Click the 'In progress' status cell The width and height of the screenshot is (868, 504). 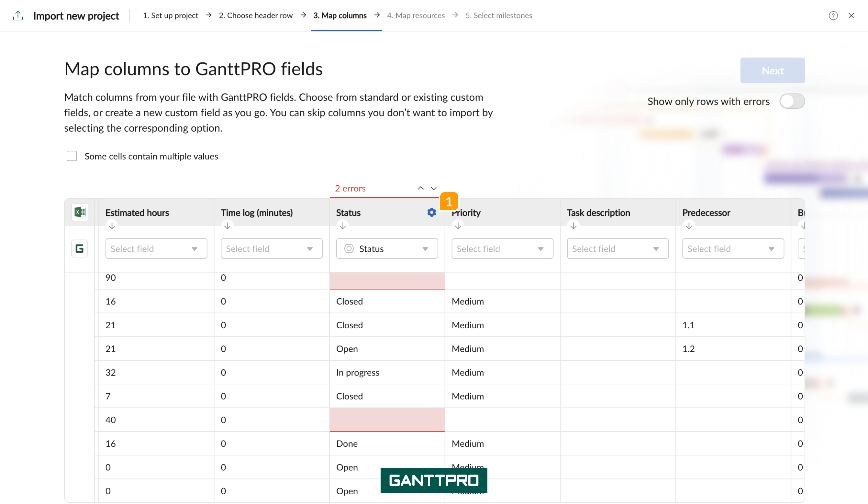pos(387,372)
